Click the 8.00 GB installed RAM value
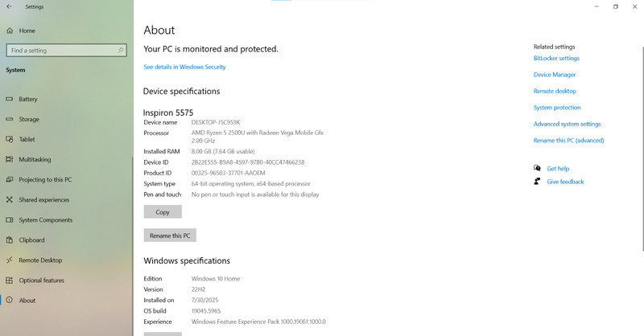 click(x=223, y=151)
